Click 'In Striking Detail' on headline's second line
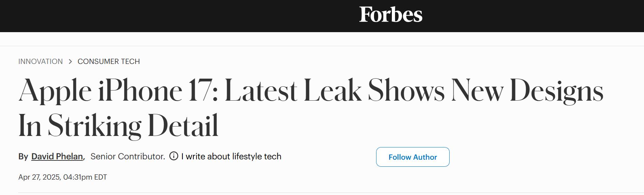Image resolution: width=644 pixels, height=195 pixels. [x=118, y=125]
